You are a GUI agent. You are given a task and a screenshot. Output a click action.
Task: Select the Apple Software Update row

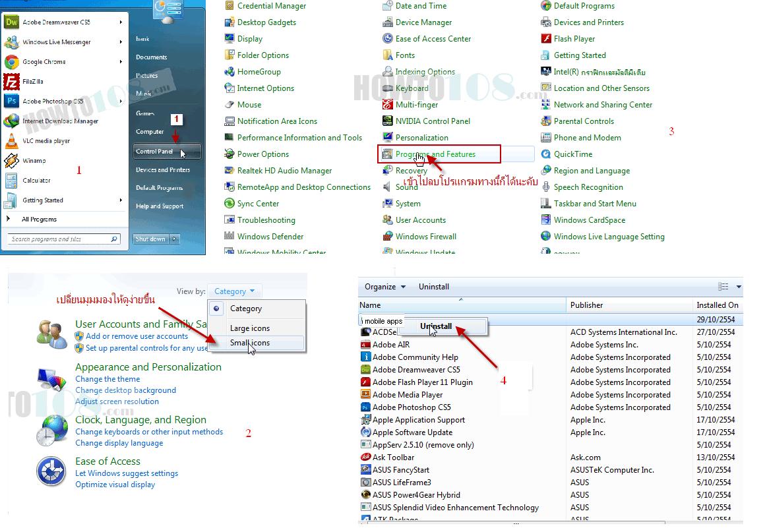551,432
